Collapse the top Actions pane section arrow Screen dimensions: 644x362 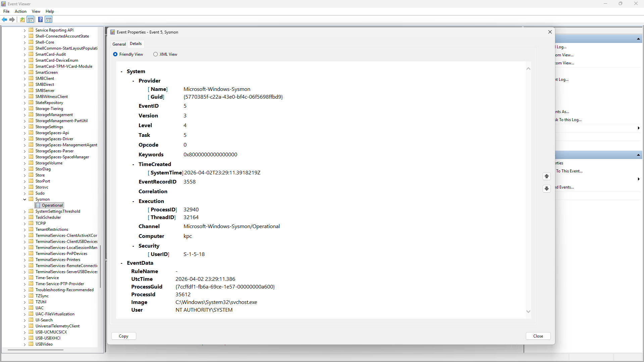pyautogui.click(x=638, y=39)
